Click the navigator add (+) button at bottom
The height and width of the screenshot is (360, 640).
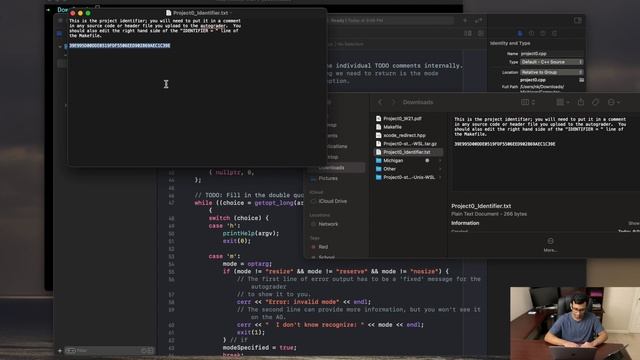click(60, 351)
